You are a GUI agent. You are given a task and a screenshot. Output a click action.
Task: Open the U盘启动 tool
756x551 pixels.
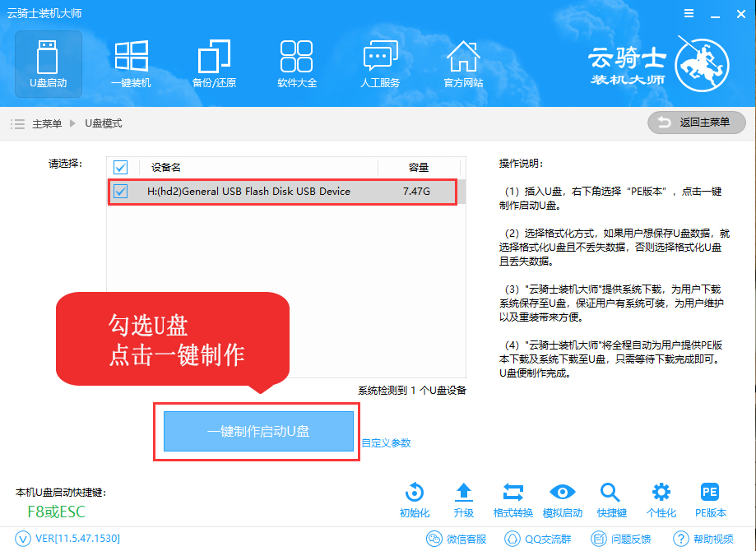[x=49, y=64]
